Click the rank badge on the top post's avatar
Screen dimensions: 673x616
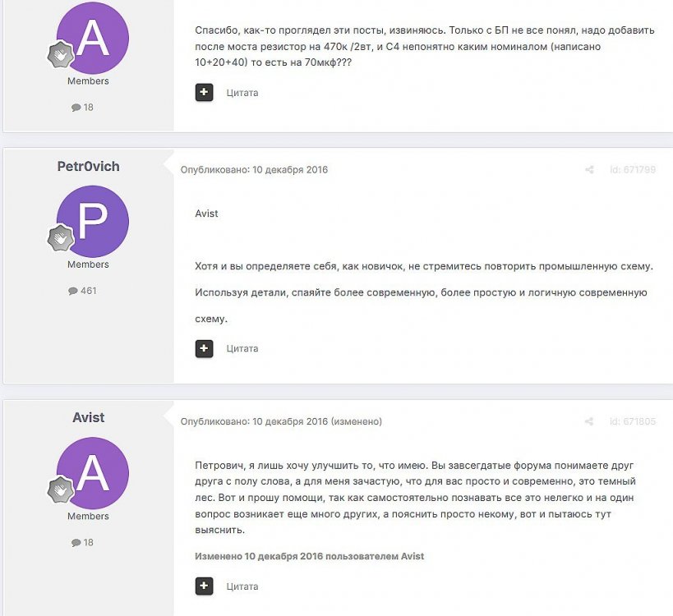[58, 55]
